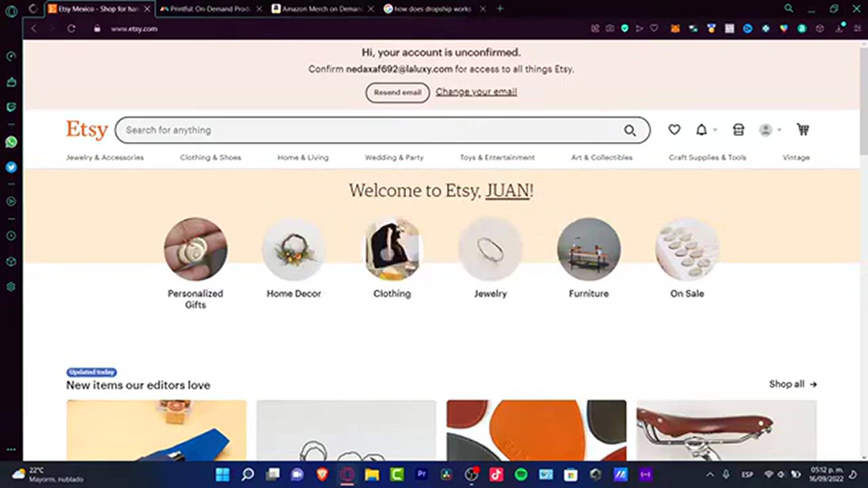The image size is (868, 488).
Task: Open File Explorer from taskbar
Action: point(372,474)
